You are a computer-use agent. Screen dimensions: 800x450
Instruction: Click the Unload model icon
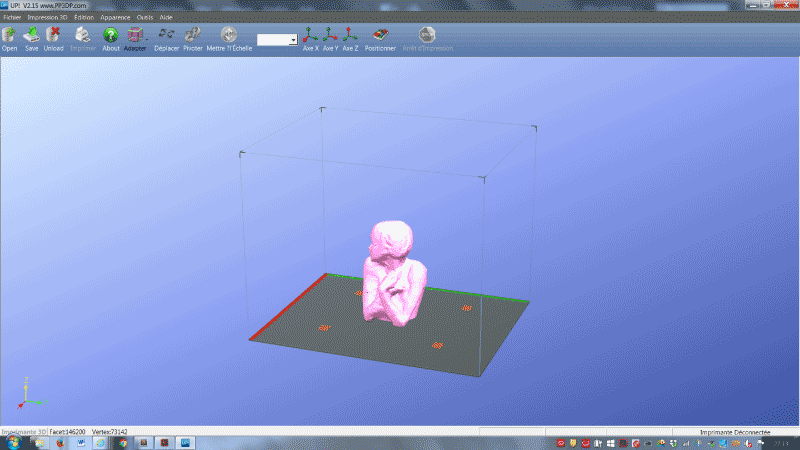[x=53, y=35]
